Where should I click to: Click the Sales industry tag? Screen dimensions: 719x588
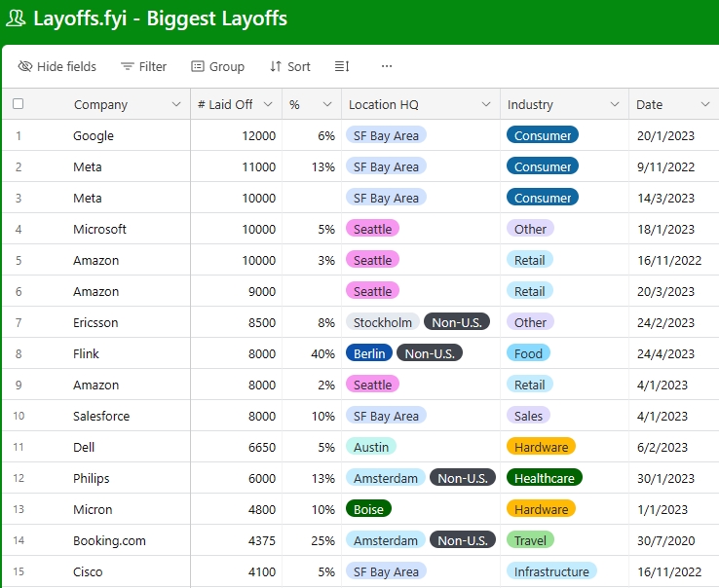click(528, 416)
